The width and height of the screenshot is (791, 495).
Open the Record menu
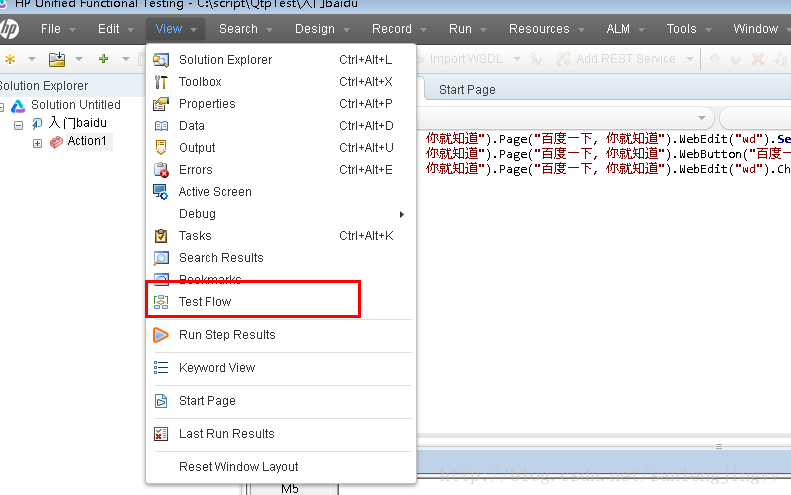point(399,29)
